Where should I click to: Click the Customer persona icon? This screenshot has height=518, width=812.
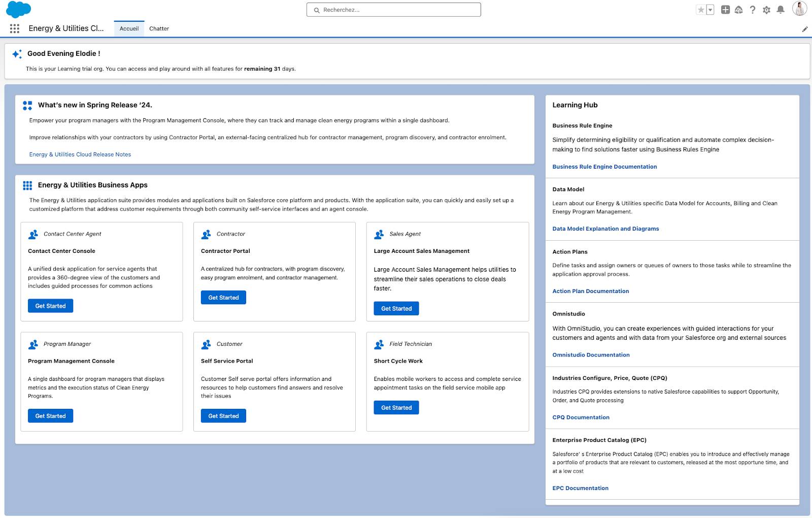point(206,344)
